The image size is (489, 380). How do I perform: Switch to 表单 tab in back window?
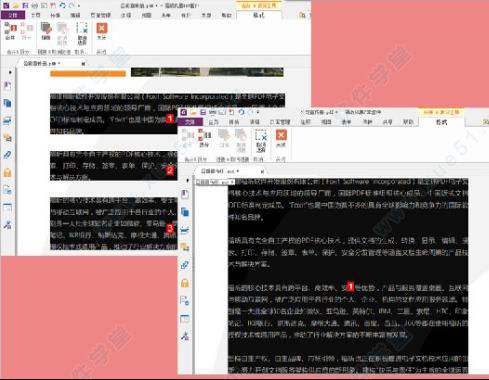166,15
